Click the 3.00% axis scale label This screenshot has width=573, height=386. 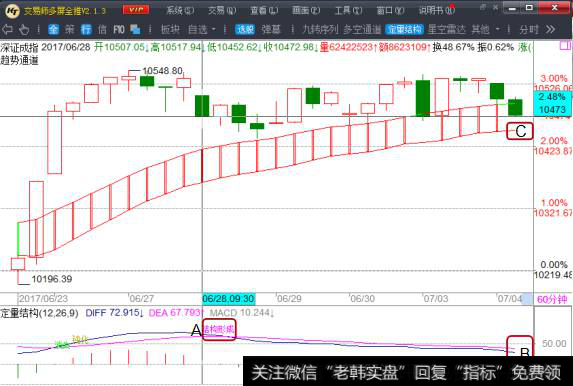tap(554, 79)
